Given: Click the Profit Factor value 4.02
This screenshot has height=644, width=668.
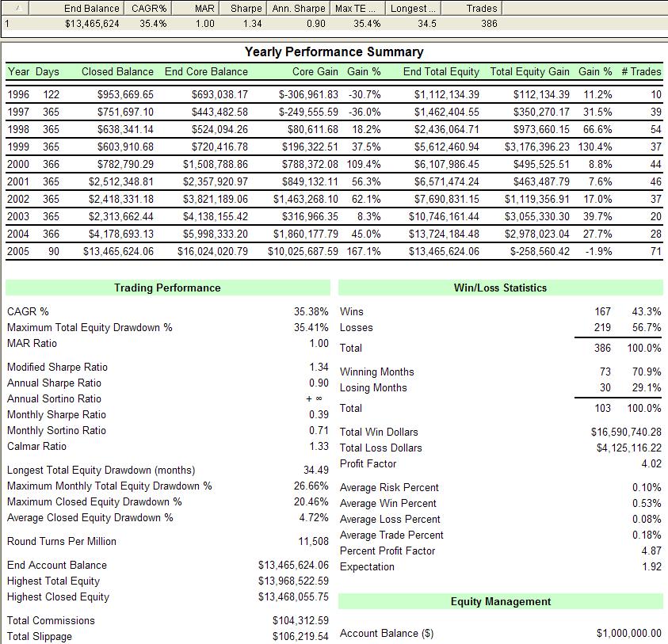Looking at the screenshot, I should [x=651, y=463].
